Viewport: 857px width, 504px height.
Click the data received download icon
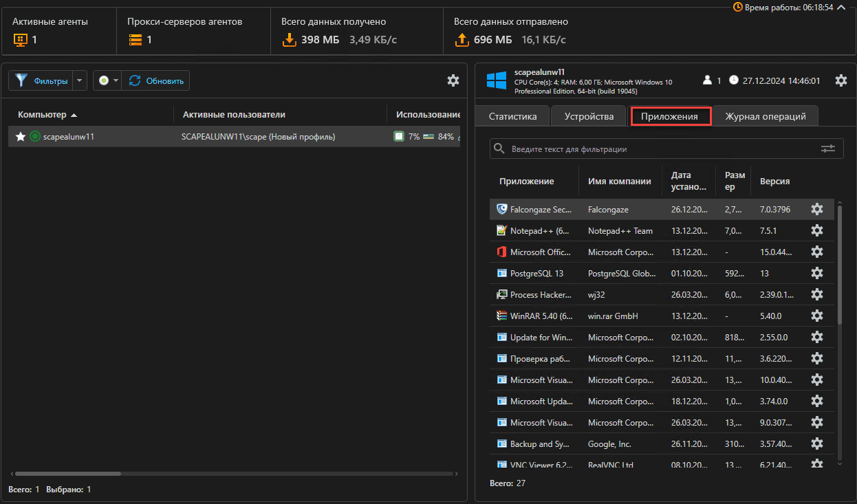pos(289,40)
